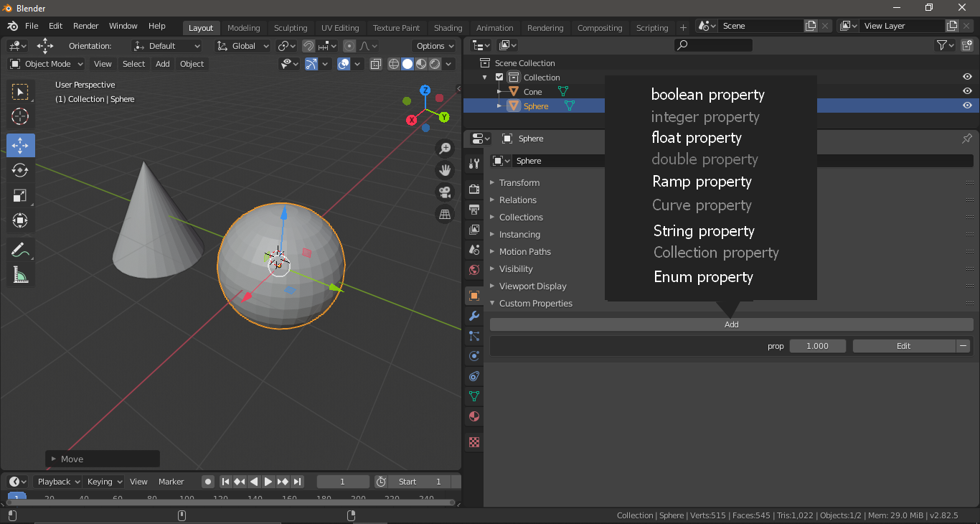This screenshot has width=980, height=524.
Task: Open the Object Constraints tab
Action: 473,376
